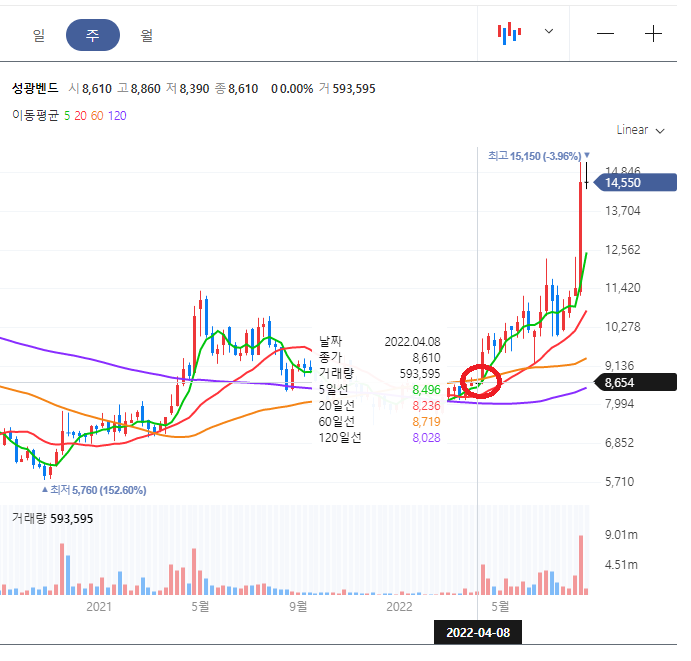Open chart type dropdown chevron
Viewport: 691px width, 661px height.
(549, 31)
